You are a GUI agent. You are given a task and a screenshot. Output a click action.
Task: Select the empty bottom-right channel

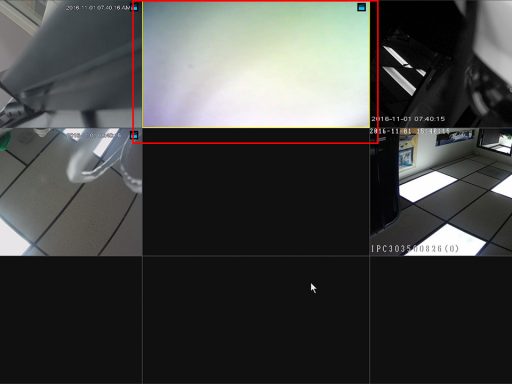coord(441,320)
